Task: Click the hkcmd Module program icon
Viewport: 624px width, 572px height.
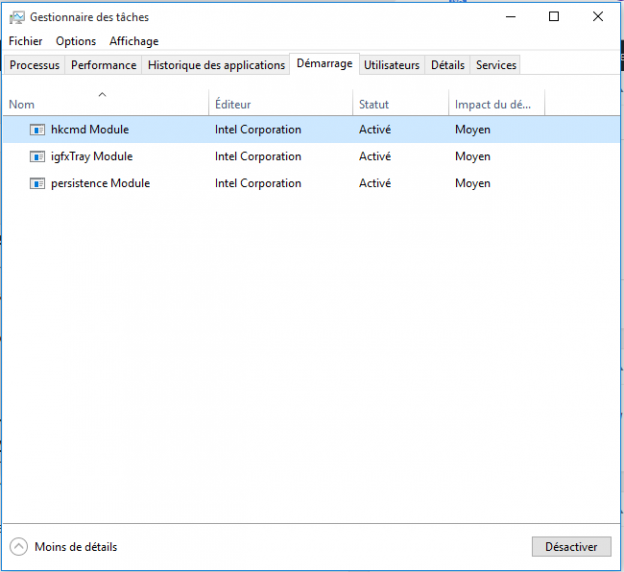Action: 38,129
